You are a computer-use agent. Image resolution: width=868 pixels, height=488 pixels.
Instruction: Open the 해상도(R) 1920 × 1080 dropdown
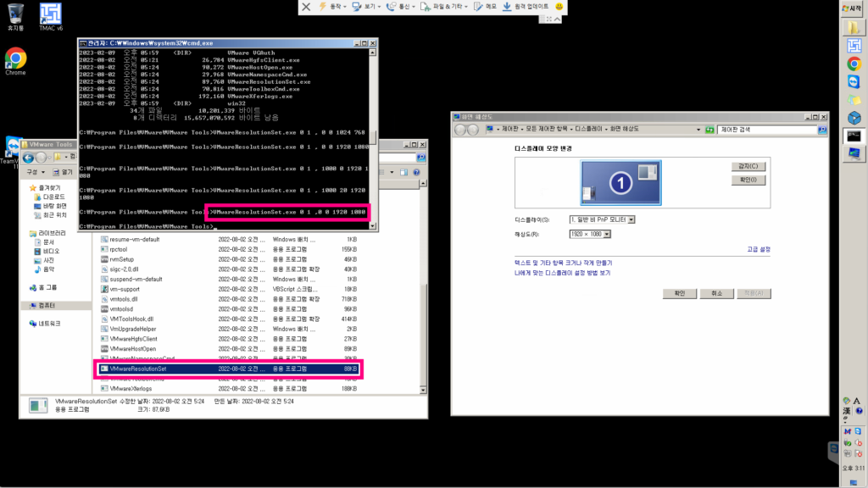point(590,234)
